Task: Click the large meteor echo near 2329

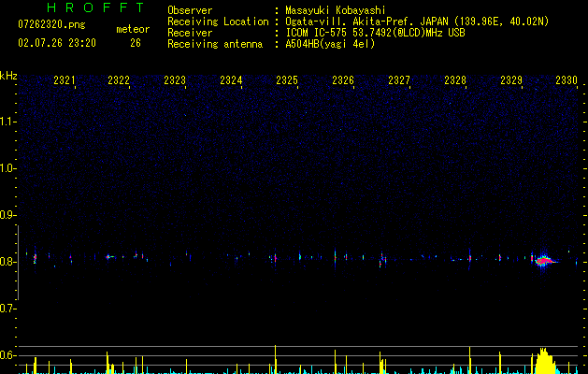Action: [544, 260]
